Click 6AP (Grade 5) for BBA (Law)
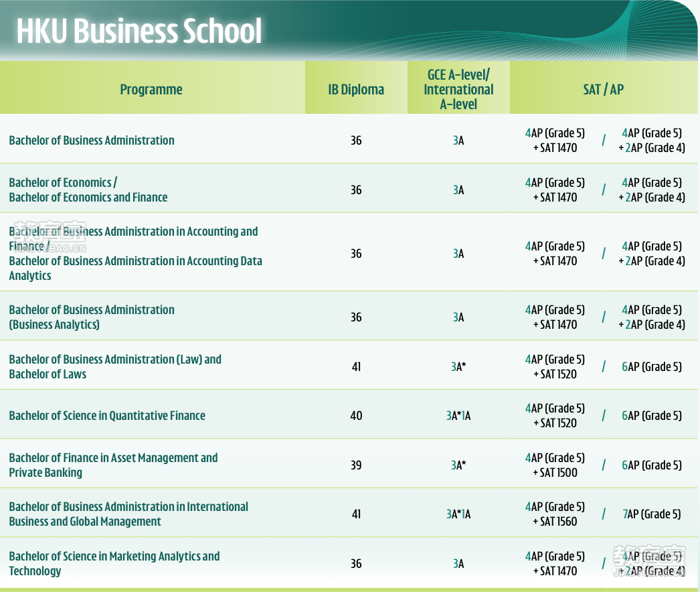700x592 pixels. pos(652,367)
